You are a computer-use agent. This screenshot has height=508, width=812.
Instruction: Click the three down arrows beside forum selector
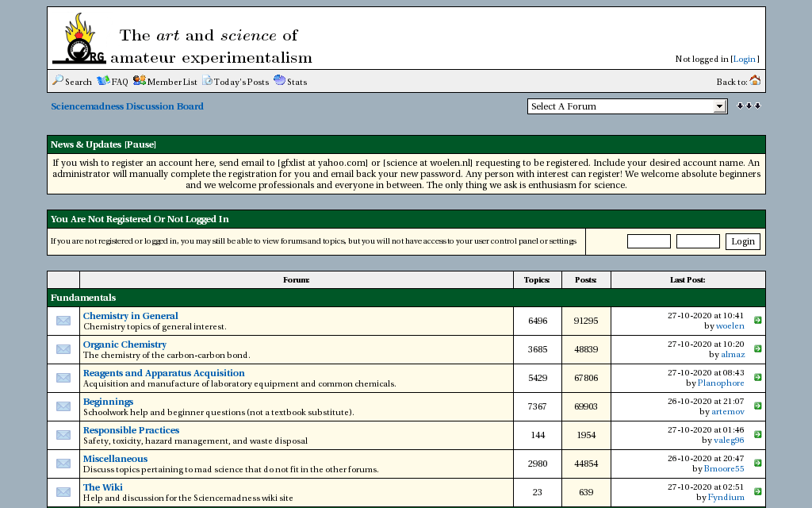749,106
